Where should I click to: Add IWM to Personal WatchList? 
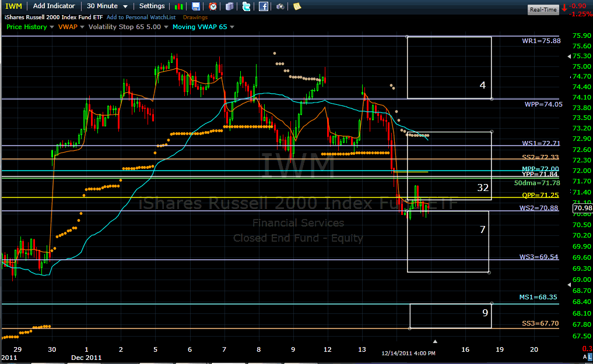(x=141, y=17)
